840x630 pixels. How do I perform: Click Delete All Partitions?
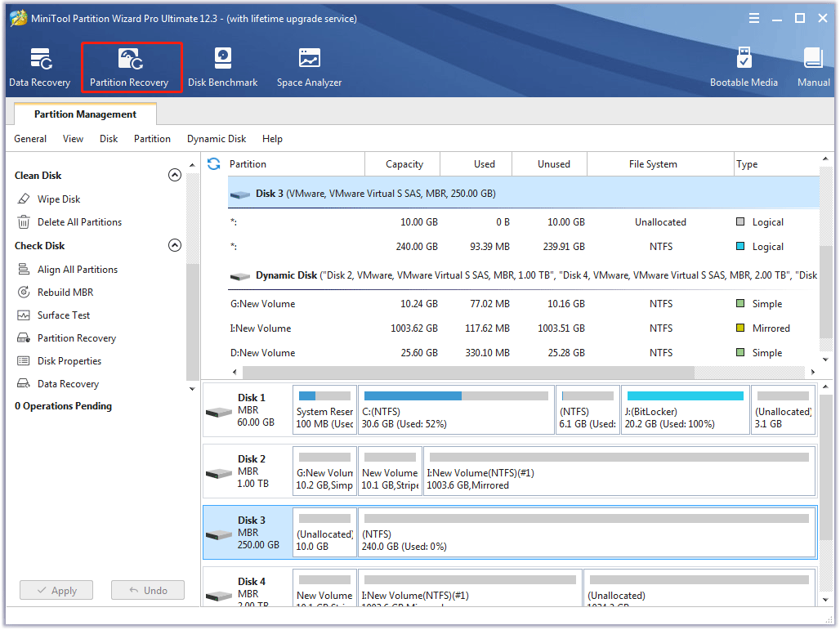[74, 221]
